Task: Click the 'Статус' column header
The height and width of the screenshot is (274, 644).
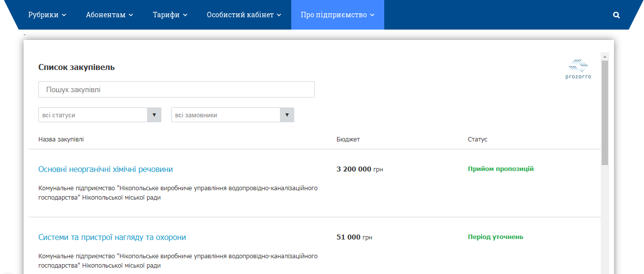Action: (x=477, y=139)
